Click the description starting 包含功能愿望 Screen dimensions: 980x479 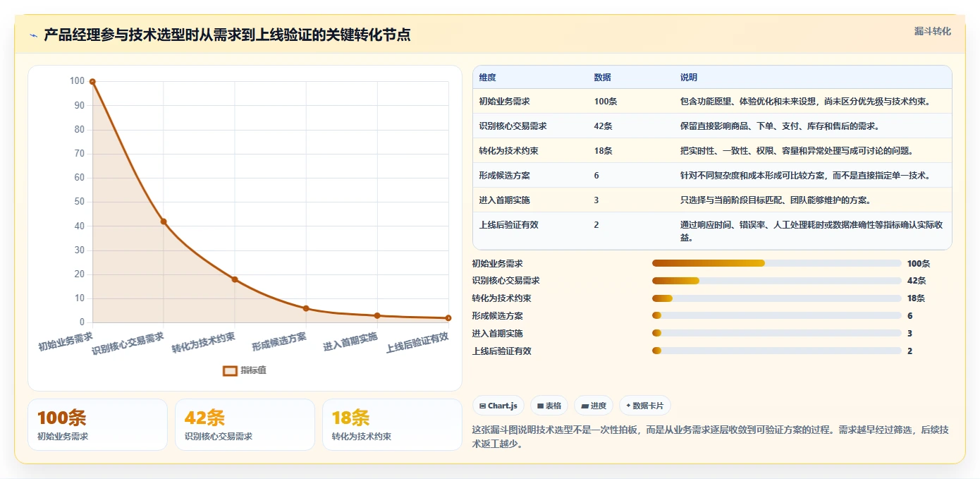click(805, 101)
